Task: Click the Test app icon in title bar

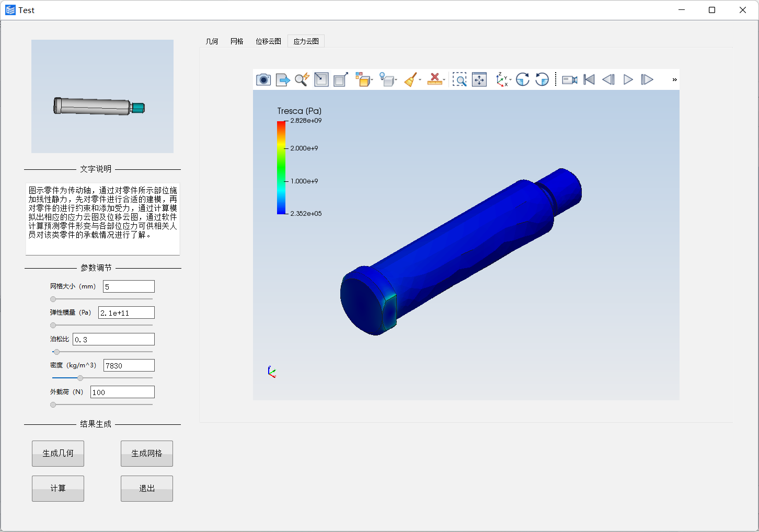Action: 10,10
